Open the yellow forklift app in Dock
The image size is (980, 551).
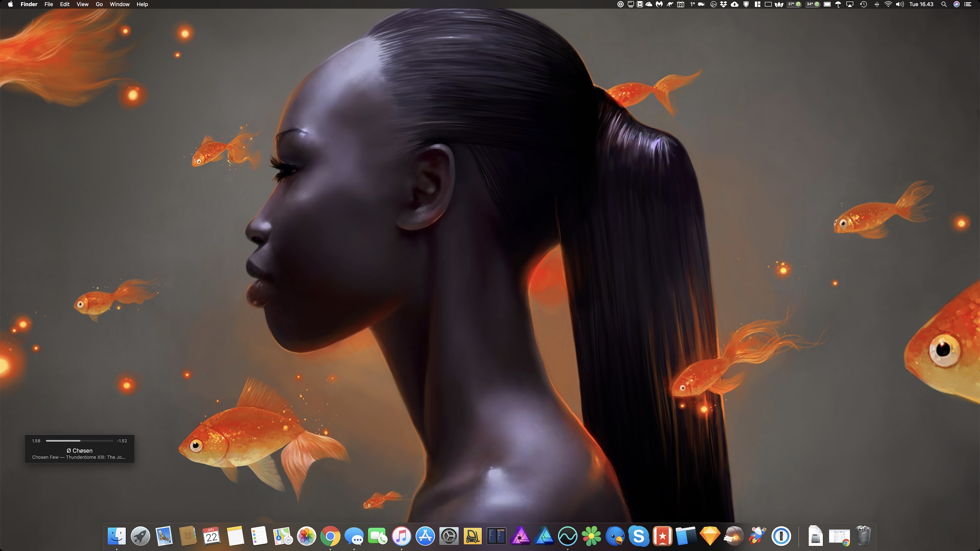pos(473,536)
